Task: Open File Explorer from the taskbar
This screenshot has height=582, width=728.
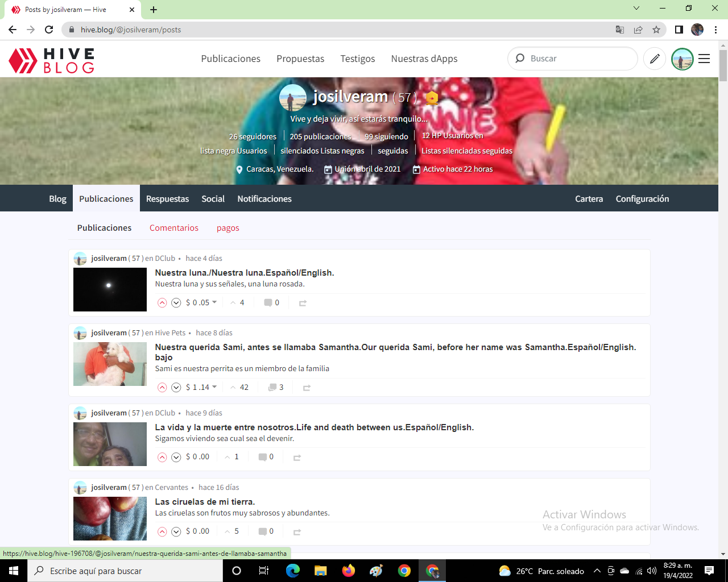Action: (x=321, y=571)
